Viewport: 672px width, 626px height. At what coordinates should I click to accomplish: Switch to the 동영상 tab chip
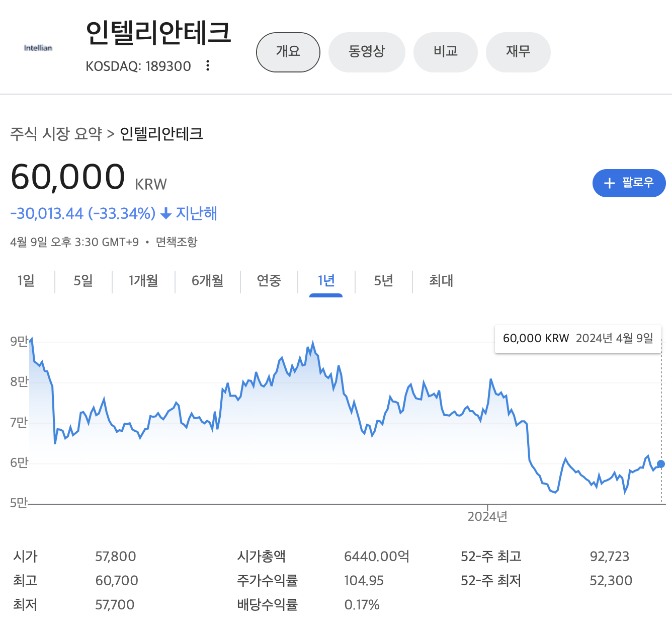367,52
